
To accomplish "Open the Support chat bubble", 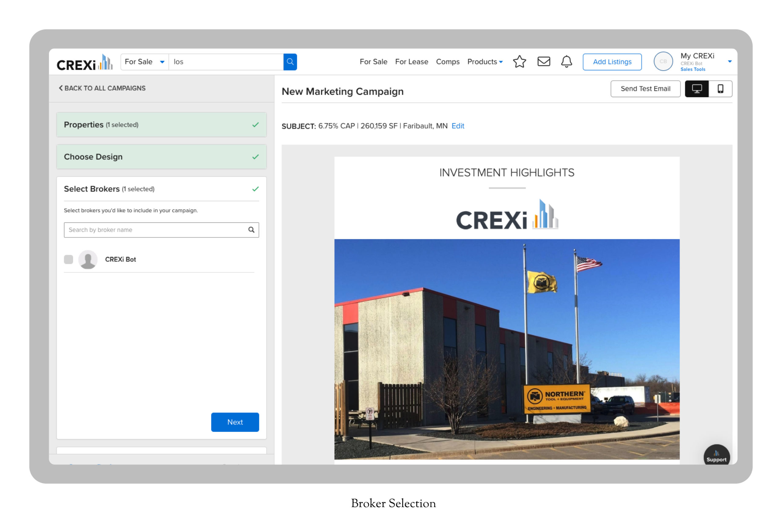I will (716, 456).
